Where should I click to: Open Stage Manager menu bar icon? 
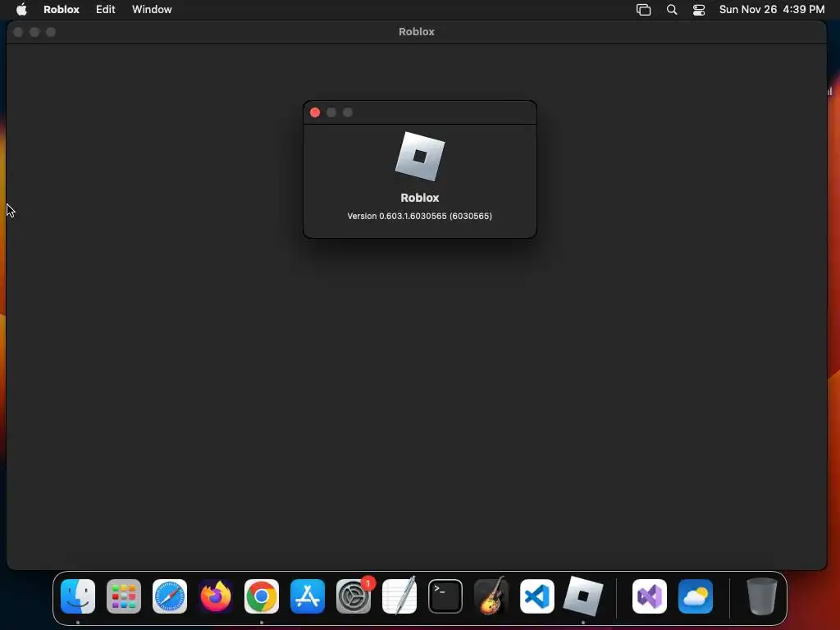pyautogui.click(x=643, y=10)
